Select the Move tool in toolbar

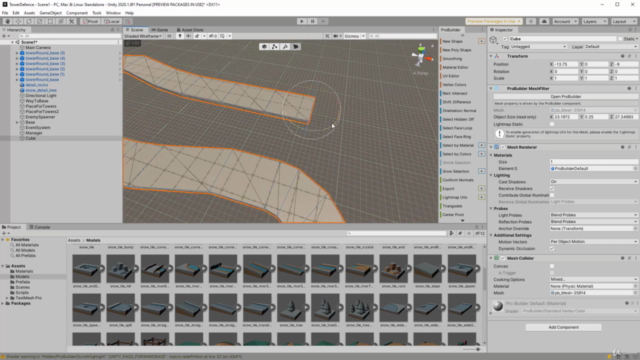pos(18,21)
